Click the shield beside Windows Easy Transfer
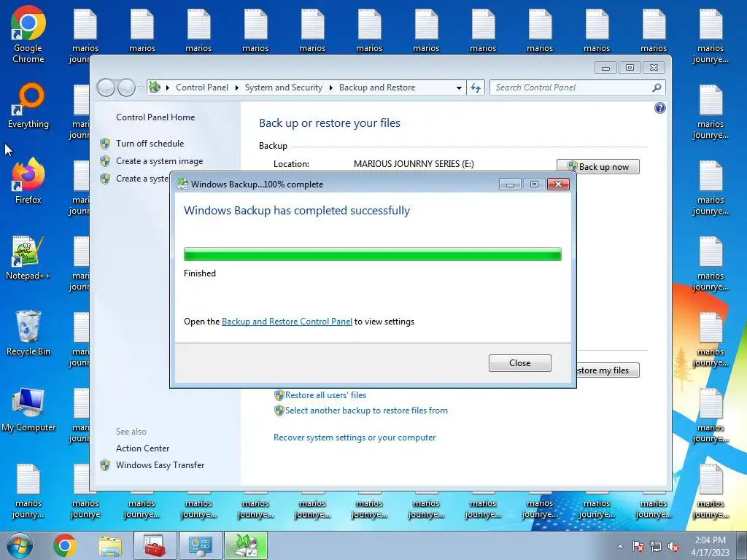Image resolution: width=747 pixels, height=560 pixels. [105, 465]
